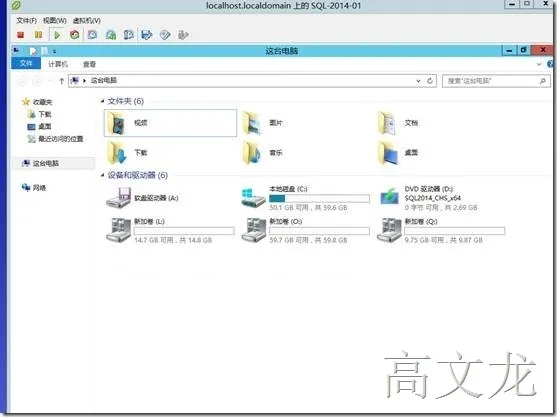Open the Snapshot Manager toolbar icon
Viewport: 557px width, 417px height.
[x=129, y=34]
